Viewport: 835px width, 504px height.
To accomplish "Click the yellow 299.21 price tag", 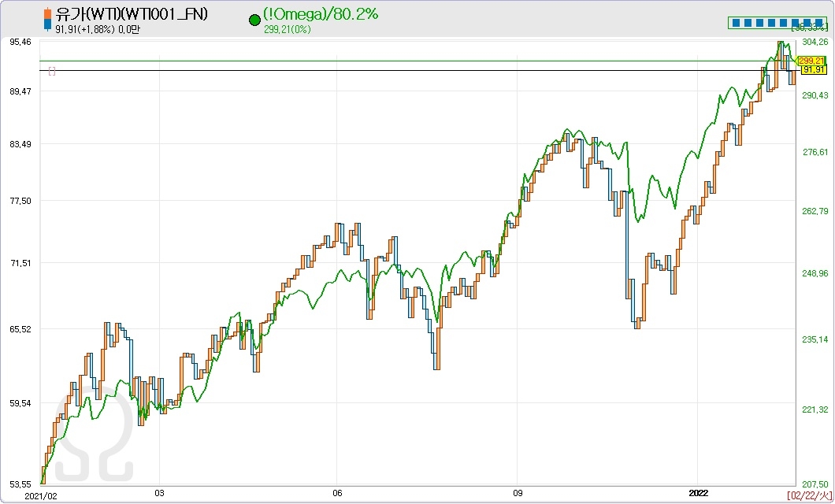I will click(x=811, y=61).
